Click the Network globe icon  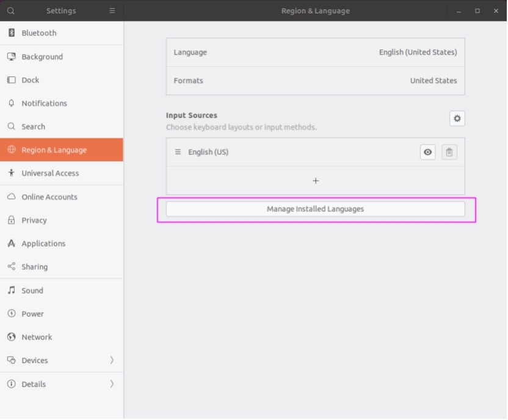point(12,337)
